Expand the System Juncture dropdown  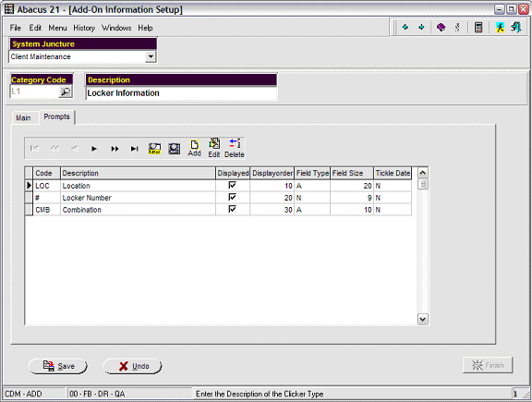pos(151,56)
